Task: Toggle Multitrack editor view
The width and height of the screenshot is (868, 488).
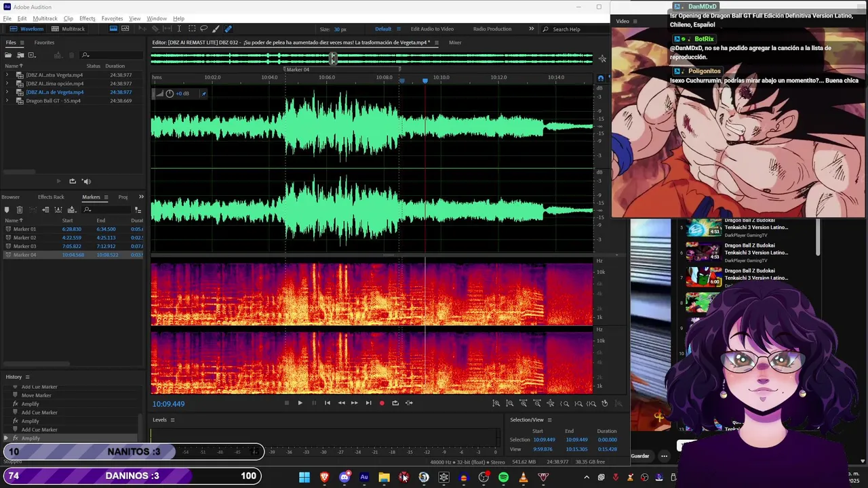Action: click(x=68, y=29)
